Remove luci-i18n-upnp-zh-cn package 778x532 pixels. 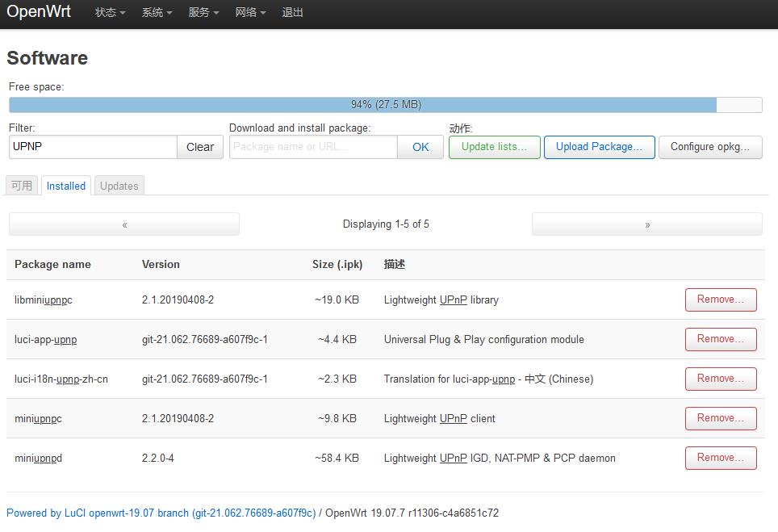click(721, 379)
